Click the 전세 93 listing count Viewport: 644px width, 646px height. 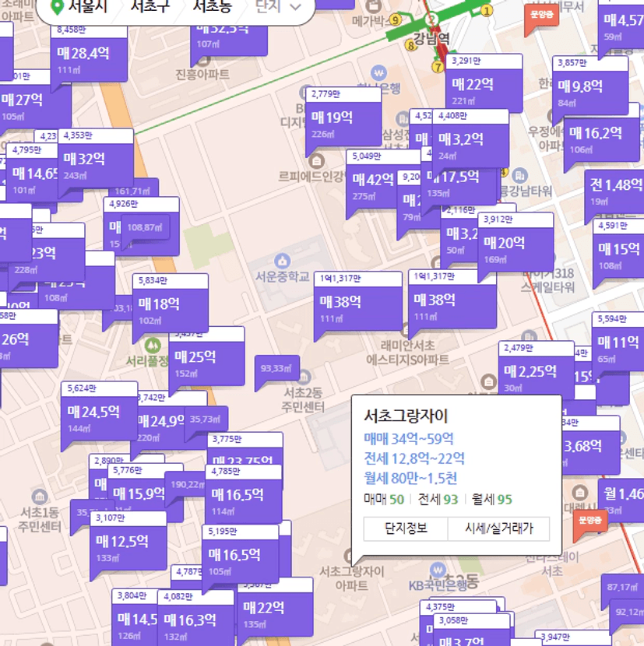438,500
